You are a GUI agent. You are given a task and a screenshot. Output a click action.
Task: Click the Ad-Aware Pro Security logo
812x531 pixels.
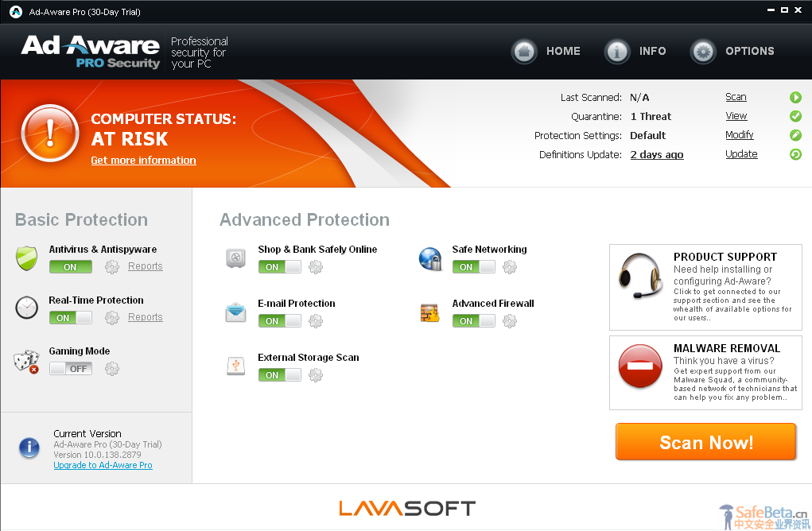coord(91,51)
